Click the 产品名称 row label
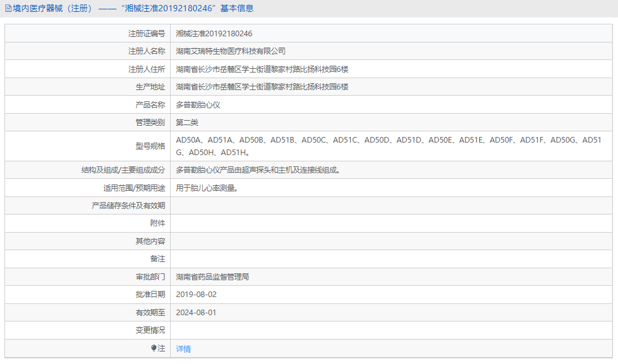This screenshot has width=618, height=364. (150, 105)
